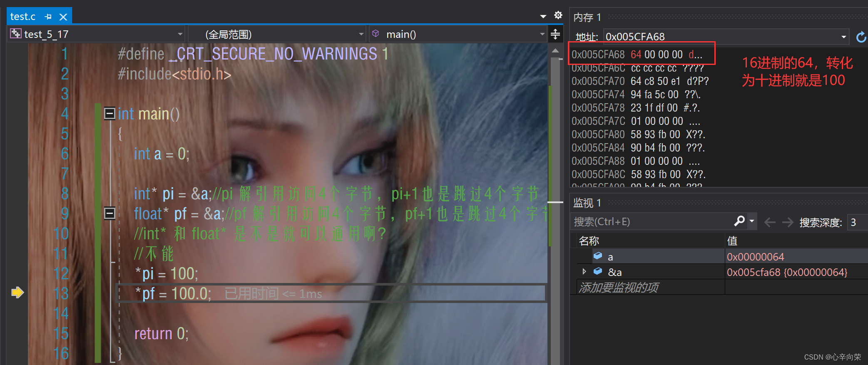Click memory row 0x005CFA68
The width and height of the screenshot is (868, 365).
637,55
